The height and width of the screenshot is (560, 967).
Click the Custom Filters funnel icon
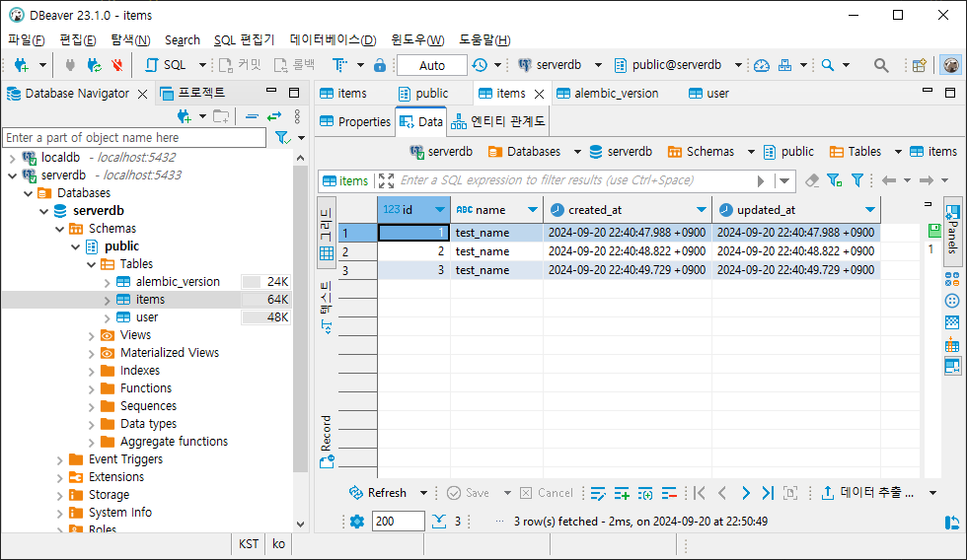point(857,180)
